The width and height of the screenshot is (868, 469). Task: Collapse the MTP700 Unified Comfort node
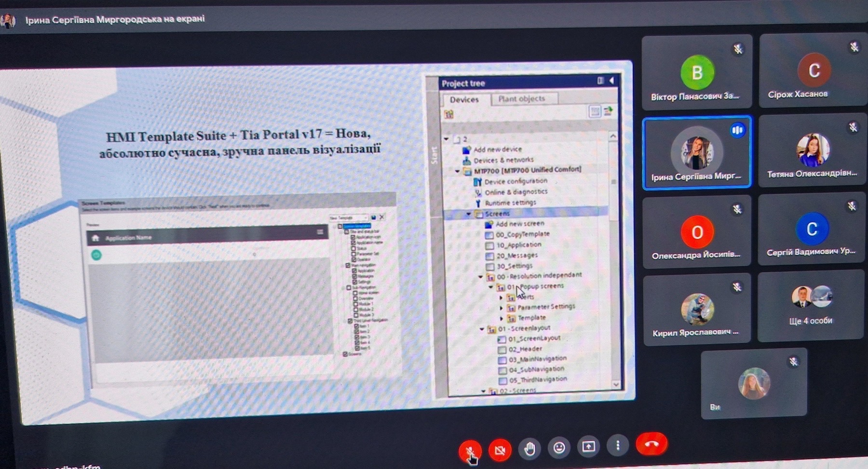pyautogui.click(x=457, y=171)
